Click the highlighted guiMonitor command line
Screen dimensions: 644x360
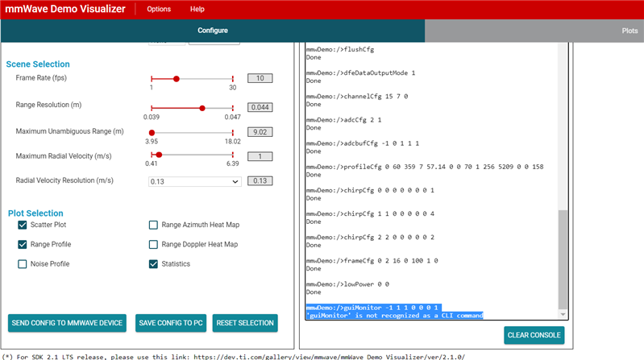coord(374,308)
